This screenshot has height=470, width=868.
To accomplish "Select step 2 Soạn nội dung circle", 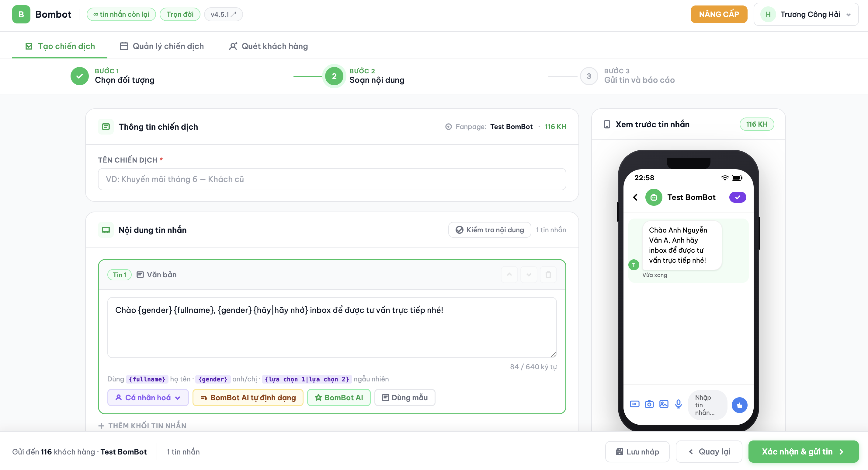I will [334, 76].
